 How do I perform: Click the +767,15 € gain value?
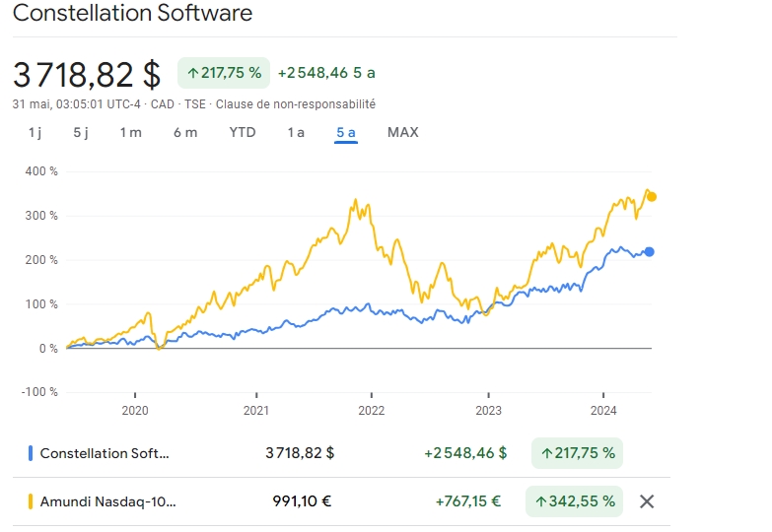468,501
